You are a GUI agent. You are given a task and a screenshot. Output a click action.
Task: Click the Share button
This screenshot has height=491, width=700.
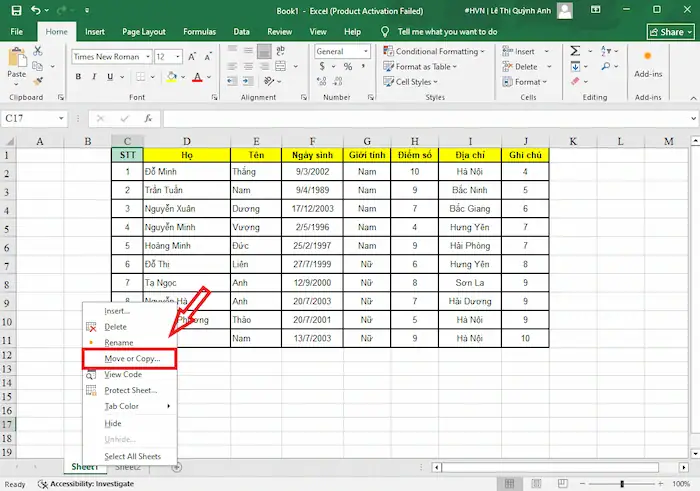coord(671,32)
